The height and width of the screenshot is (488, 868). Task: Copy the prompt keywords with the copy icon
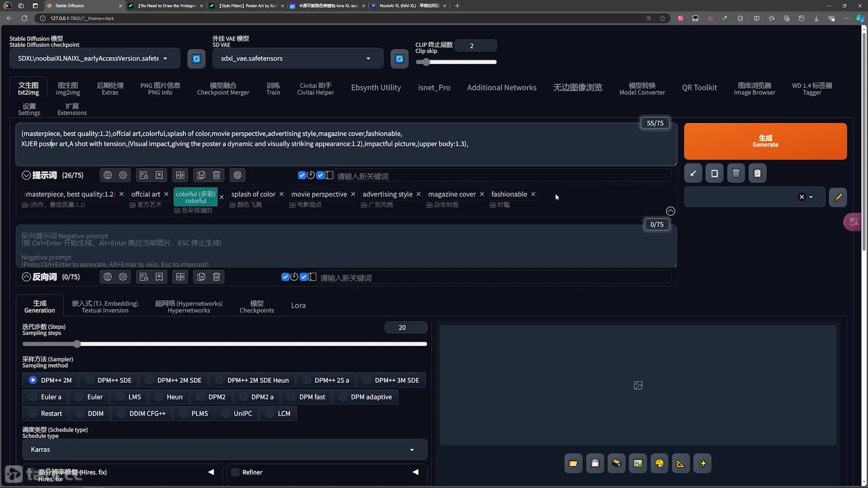click(x=201, y=175)
